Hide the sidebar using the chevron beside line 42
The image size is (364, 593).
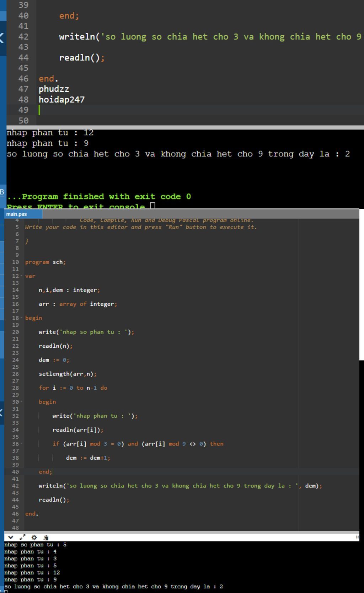click(2, 37)
